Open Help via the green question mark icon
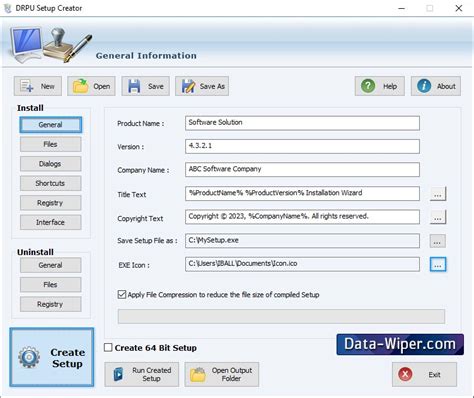 (x=368, y=86)
